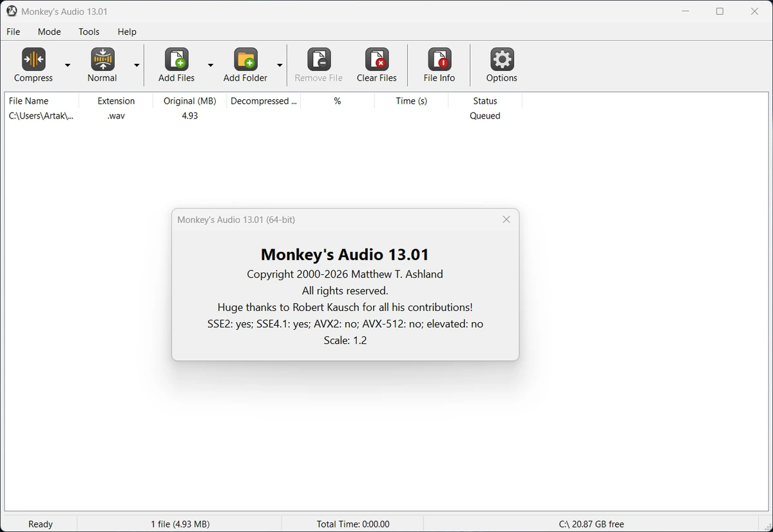Sort by Extension column header
The height and width of the screenshot is (532, 773).
(116, 101)
